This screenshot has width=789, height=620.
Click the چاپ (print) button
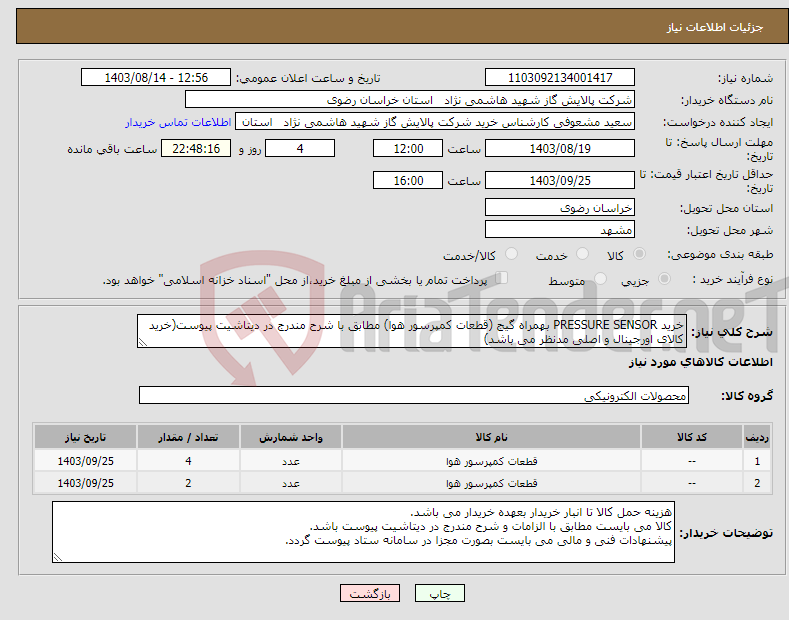439,593
